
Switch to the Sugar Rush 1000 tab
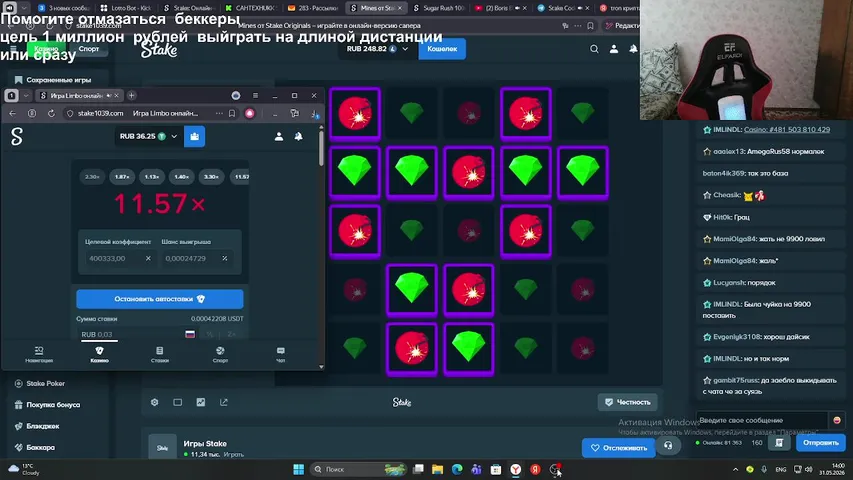[438, 8]
